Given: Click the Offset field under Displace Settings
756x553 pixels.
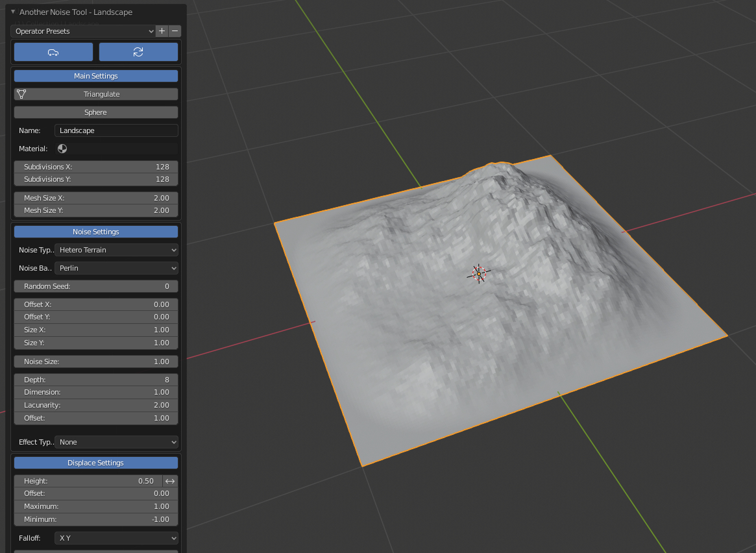Looking at the screenshot, I should [x=96, y=494].
